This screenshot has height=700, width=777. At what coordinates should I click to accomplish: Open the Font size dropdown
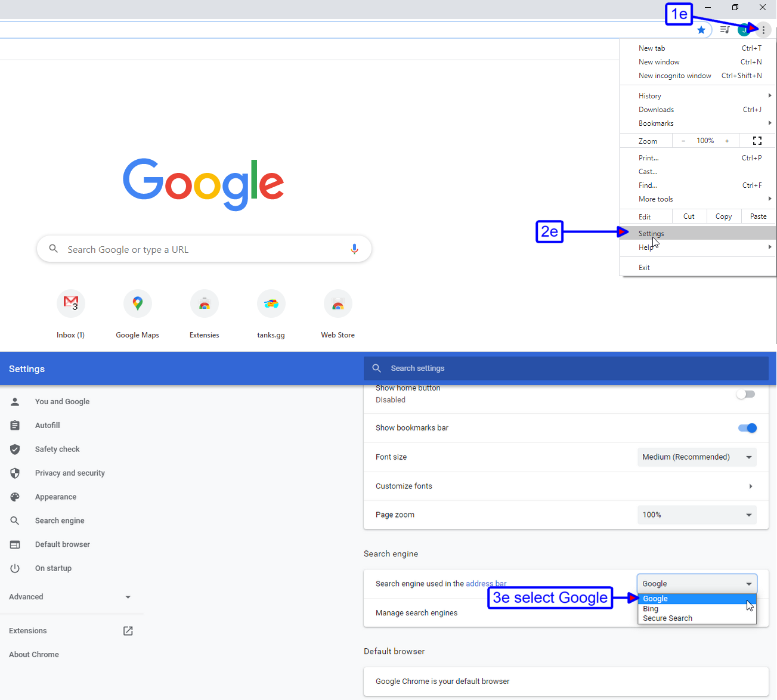pyautogui.click(x=697, y=457)
